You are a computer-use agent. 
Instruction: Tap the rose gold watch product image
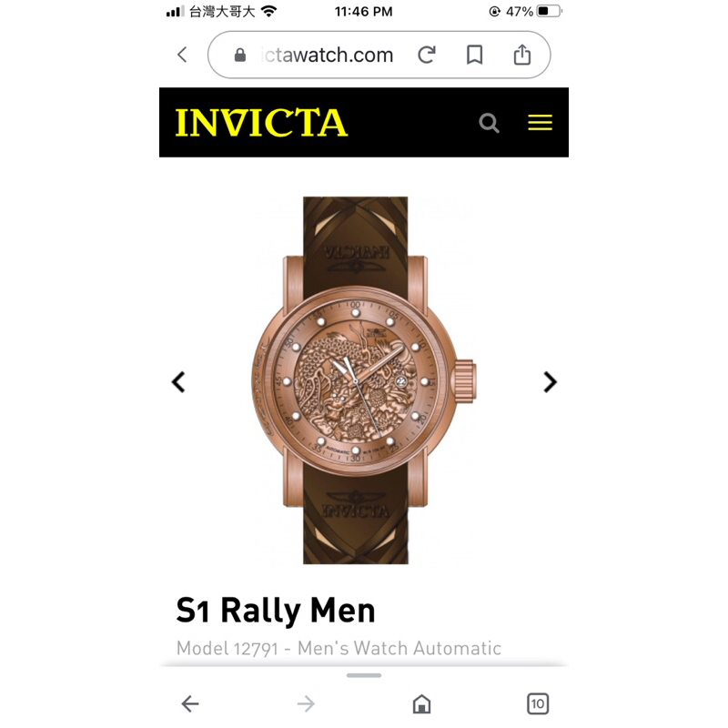tap(363, 380)
